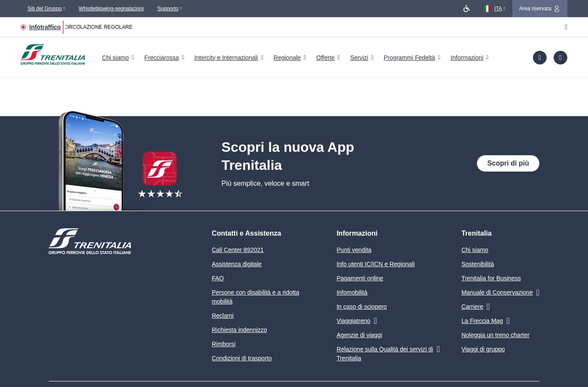Open the Call Center 892021 link
Image resolution: width=588 pixels, height=387 pixels.
[238, 250]
